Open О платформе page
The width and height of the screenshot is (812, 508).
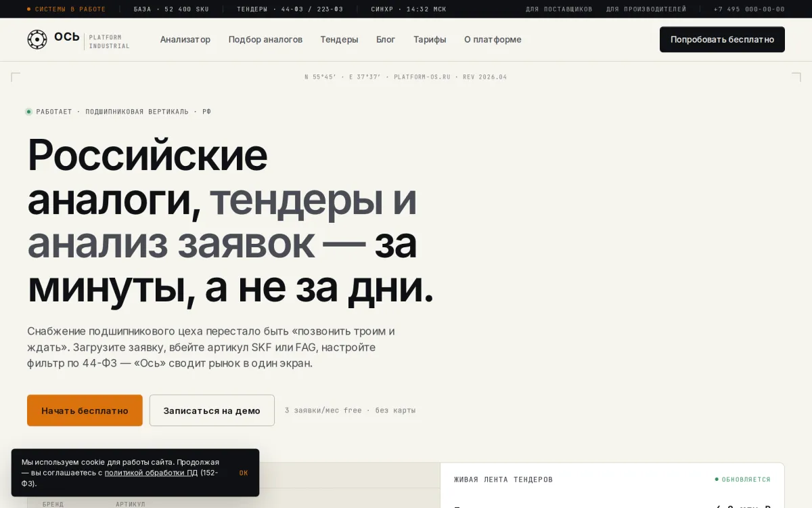[493, 39]
